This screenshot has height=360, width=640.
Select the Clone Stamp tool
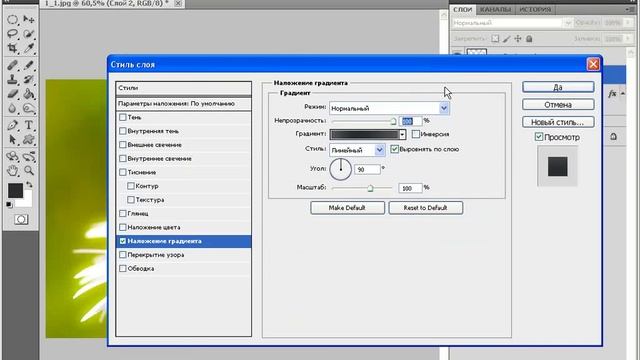[x=12, y=80]
